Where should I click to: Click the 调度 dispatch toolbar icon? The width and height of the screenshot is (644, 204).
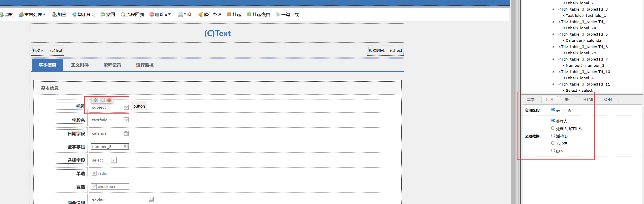[x=1, y=15]
